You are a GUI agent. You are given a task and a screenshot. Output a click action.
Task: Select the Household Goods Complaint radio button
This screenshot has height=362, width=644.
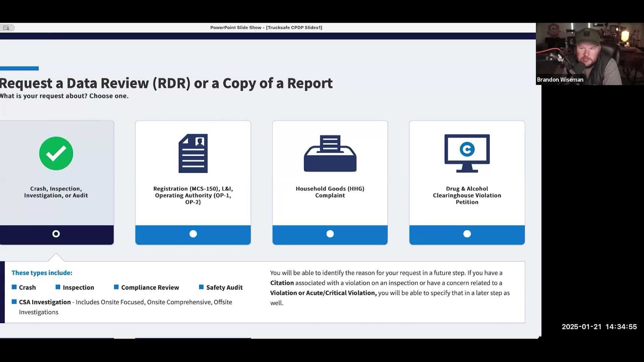pos(330,234)
